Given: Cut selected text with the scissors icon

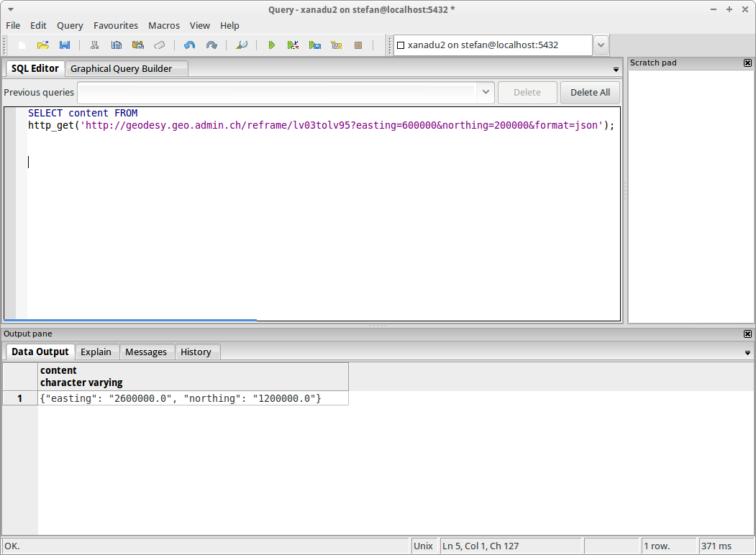Looking at the screenshot, I should (94, 45).
